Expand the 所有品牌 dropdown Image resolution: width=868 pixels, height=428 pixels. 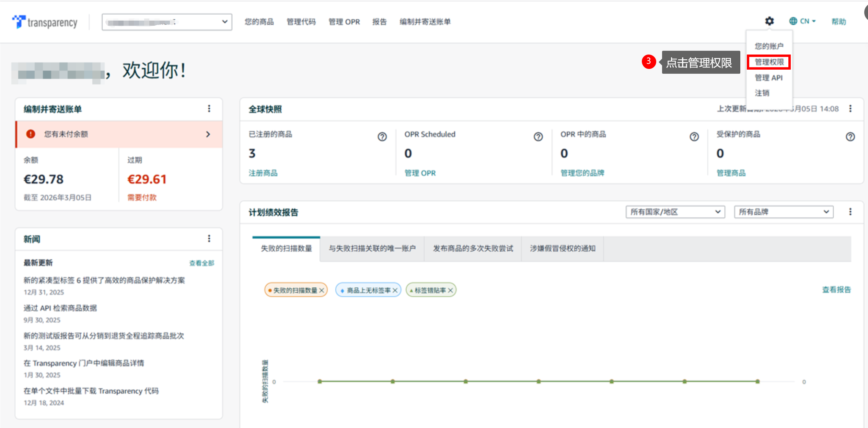783,212
